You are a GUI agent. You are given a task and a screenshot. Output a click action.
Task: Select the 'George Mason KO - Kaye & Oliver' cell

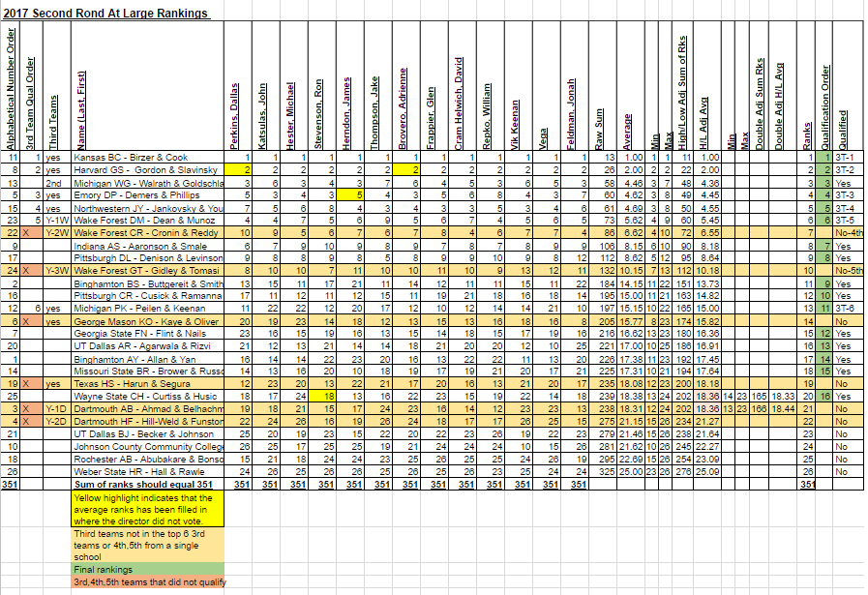pyautogui.click(x=147, y=321)
